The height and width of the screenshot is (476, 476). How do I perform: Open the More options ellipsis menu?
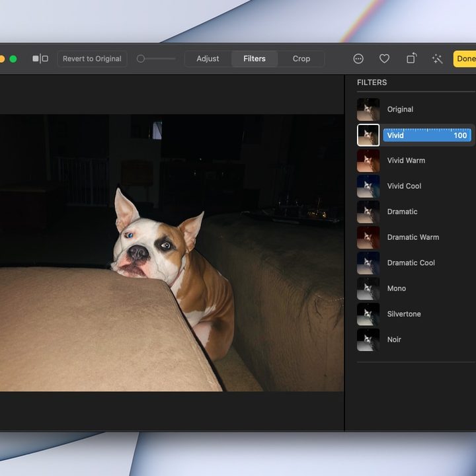pos(358,59)
